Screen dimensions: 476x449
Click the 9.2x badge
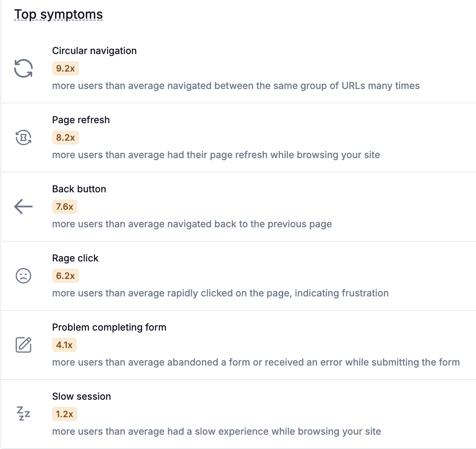pyautogui.click(x=65, y=68)
